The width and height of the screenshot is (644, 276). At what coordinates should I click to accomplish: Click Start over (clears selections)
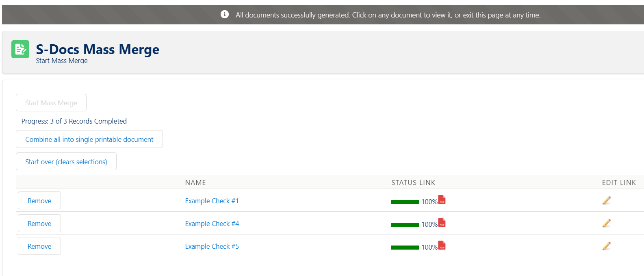click(x=66, y=162)
